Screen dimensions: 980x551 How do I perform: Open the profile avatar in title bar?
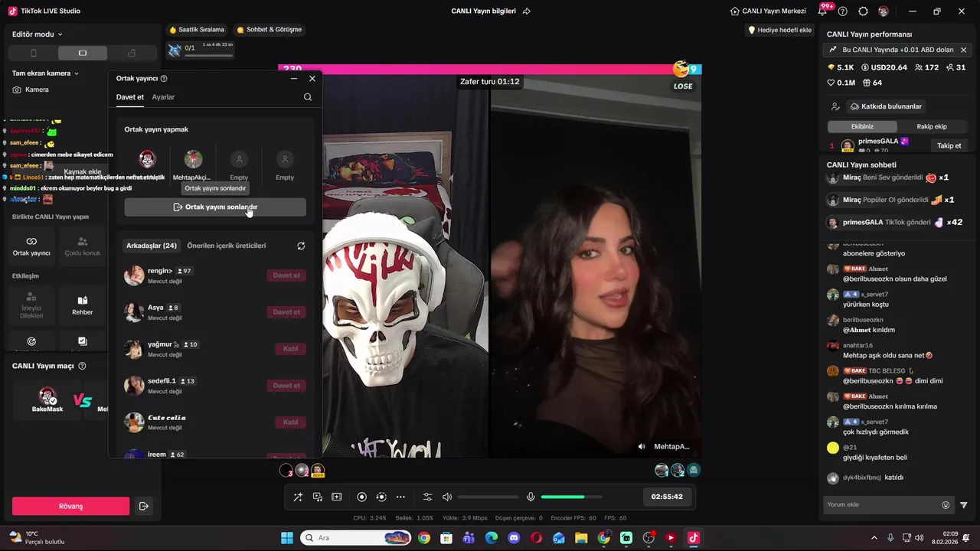(884, 11)
